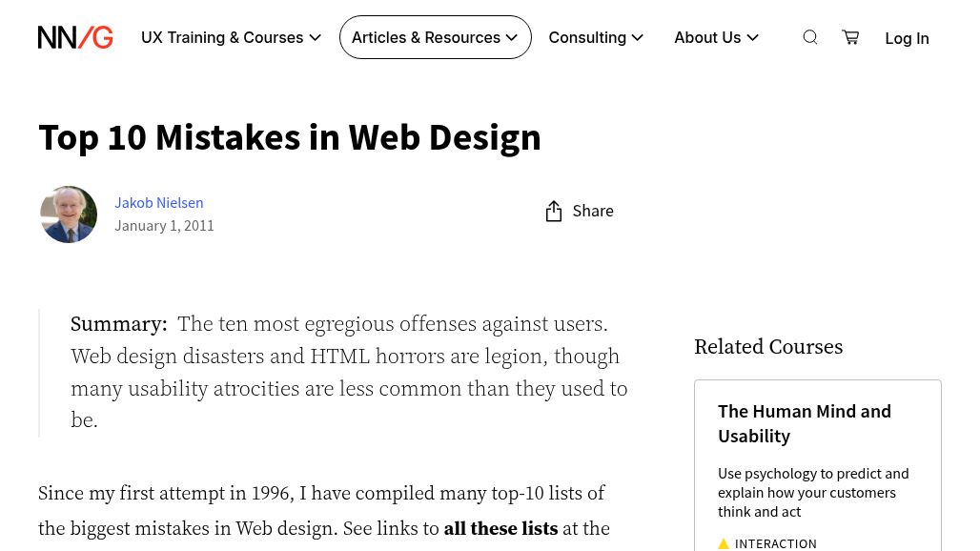This screenshot has width=980, height=551.
Task: Open The Human Mind and Usability course
Action: [805, 422]
